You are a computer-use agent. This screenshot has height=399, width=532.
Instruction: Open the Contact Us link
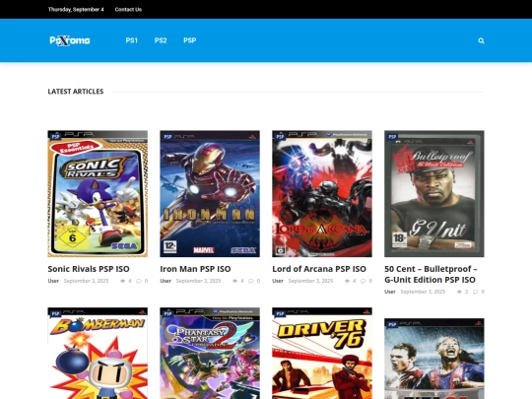128,10
